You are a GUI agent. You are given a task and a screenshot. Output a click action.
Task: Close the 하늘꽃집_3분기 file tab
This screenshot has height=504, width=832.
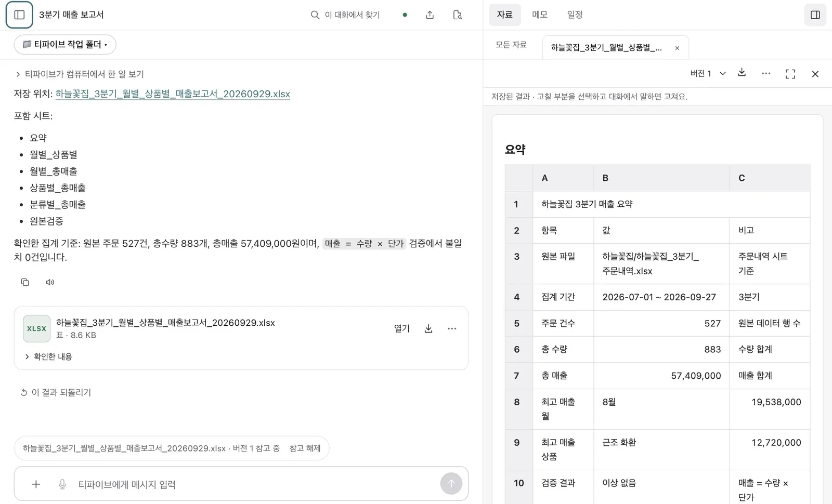pyautogui.click(x=677, y=48)
